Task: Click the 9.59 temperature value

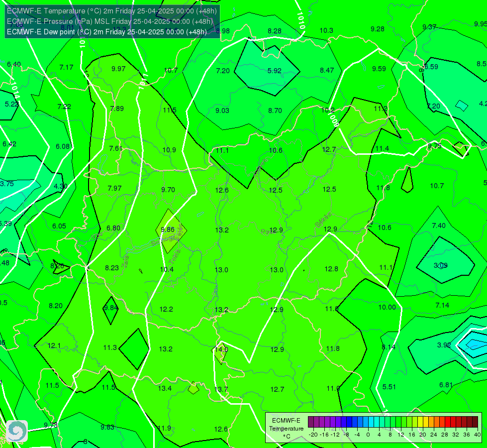Action: click(x=379, y=69)
